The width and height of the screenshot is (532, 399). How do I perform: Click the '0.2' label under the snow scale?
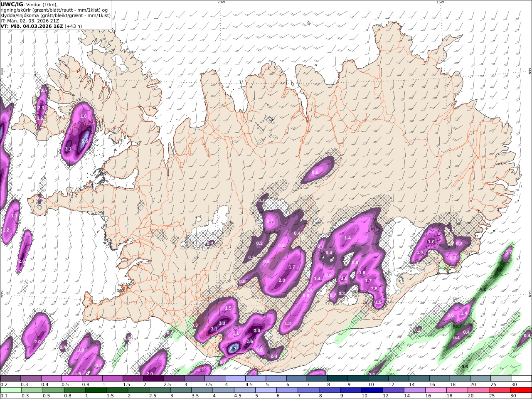(3, 384)
